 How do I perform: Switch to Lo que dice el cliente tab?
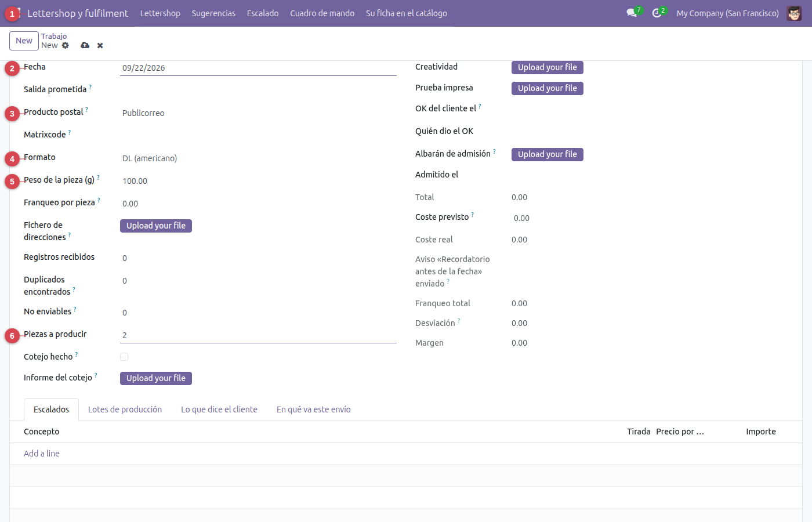tap(219, 409)
